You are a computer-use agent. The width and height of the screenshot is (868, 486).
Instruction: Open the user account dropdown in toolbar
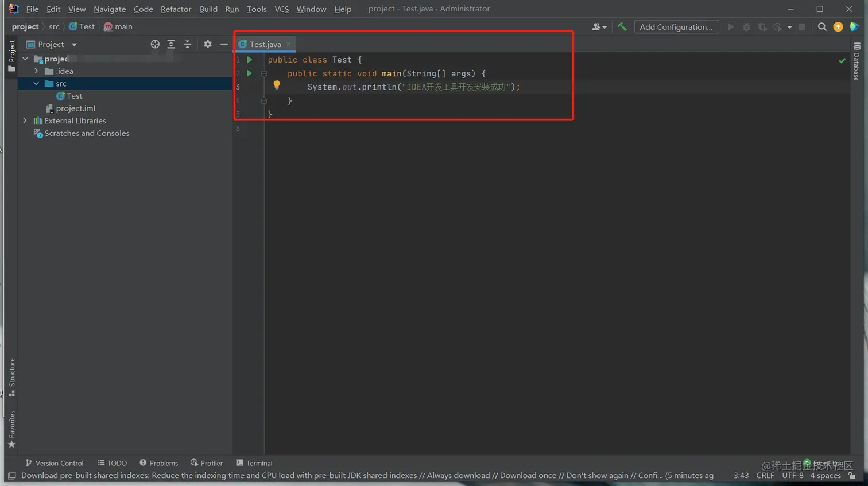click(x=599, y=27)
